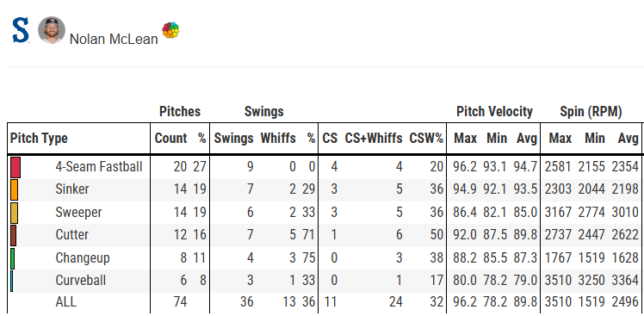Click the Swings column header
The width and height of the screenshot is (644, 316).
point(233,139)
